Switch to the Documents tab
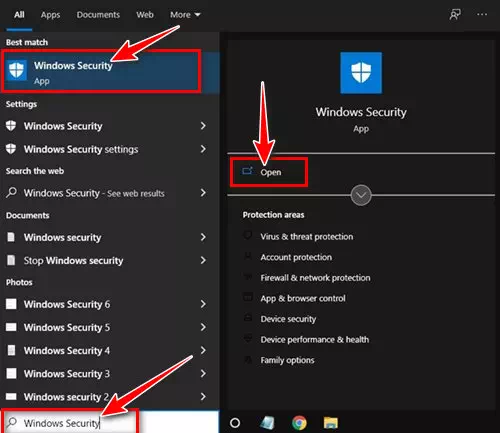The width and height of the screenshot is (500, 433). pos(98,15)
